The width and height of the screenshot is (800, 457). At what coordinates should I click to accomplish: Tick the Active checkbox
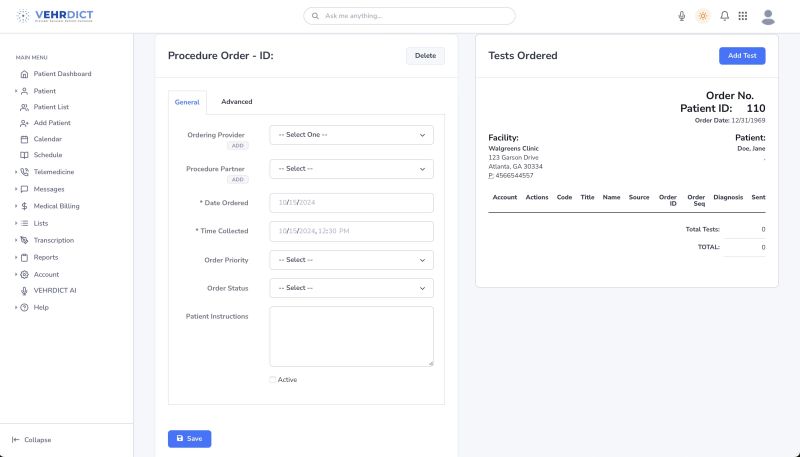(272, 379)
